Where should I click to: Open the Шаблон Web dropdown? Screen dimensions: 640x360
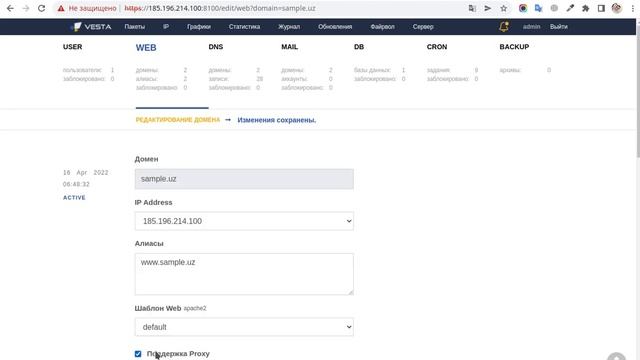coord(244,327)
